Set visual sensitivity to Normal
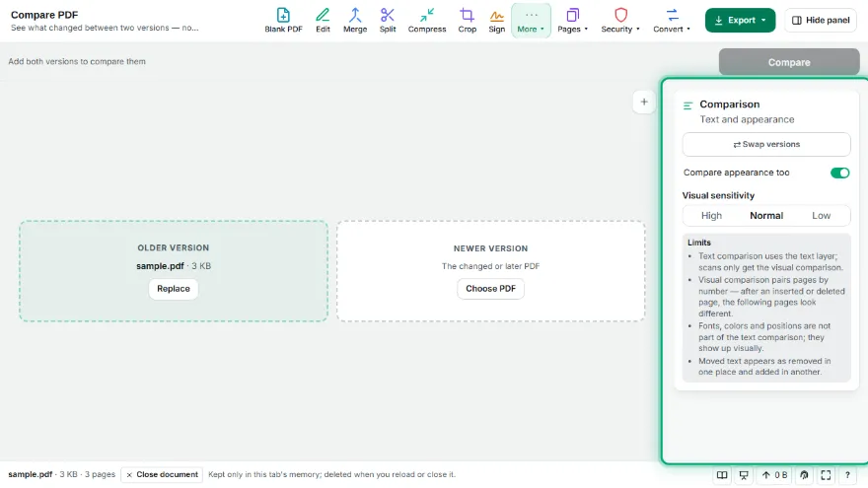Screen dimensions: 868x488 coord(766,216)
